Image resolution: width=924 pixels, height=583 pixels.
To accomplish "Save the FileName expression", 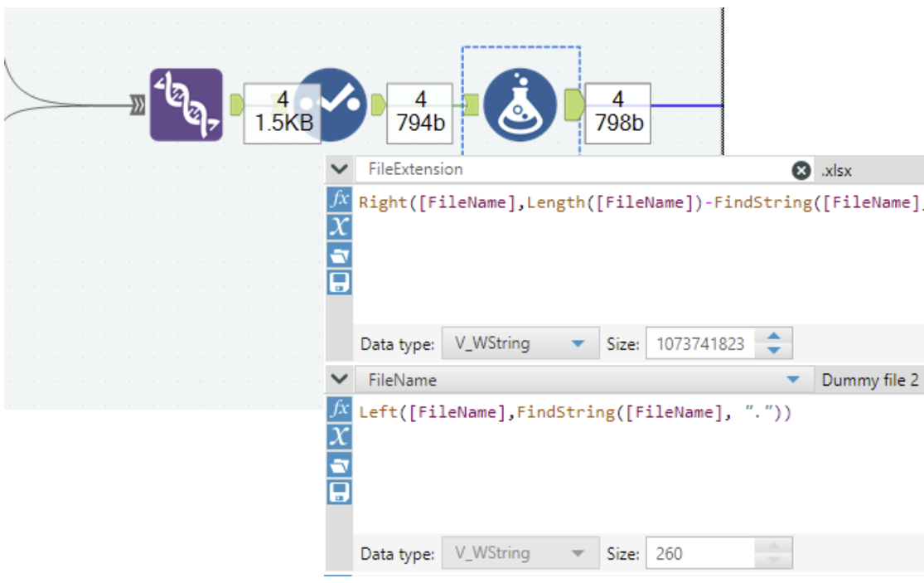I will pyautogui.click(x=340, y=493).
